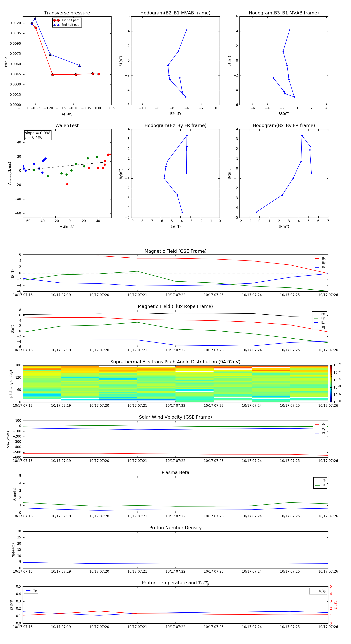The width and height of the screenshot is (351, 644).
Task: Click the 'Plasma Beta' plot title
Action: pos(175,472)
